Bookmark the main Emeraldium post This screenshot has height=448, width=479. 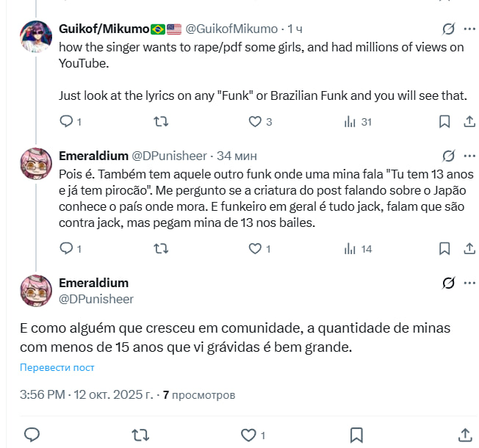(356, 433)
